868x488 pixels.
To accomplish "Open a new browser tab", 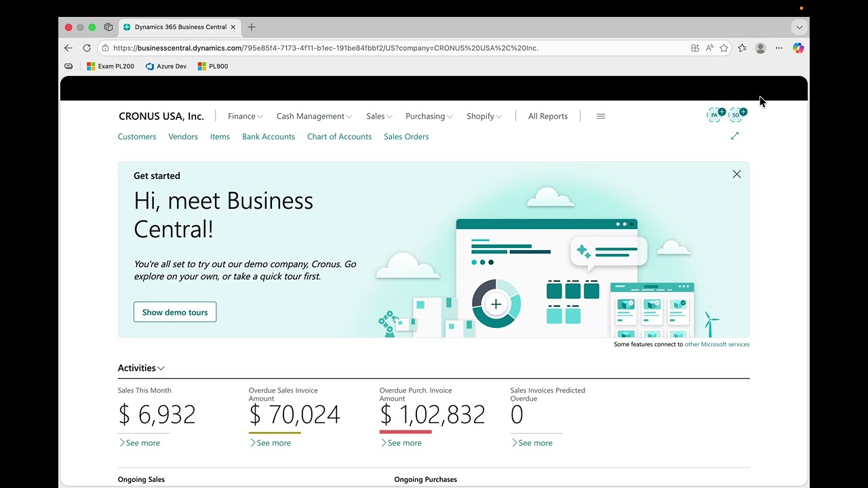I will click(x=252, y=27).
